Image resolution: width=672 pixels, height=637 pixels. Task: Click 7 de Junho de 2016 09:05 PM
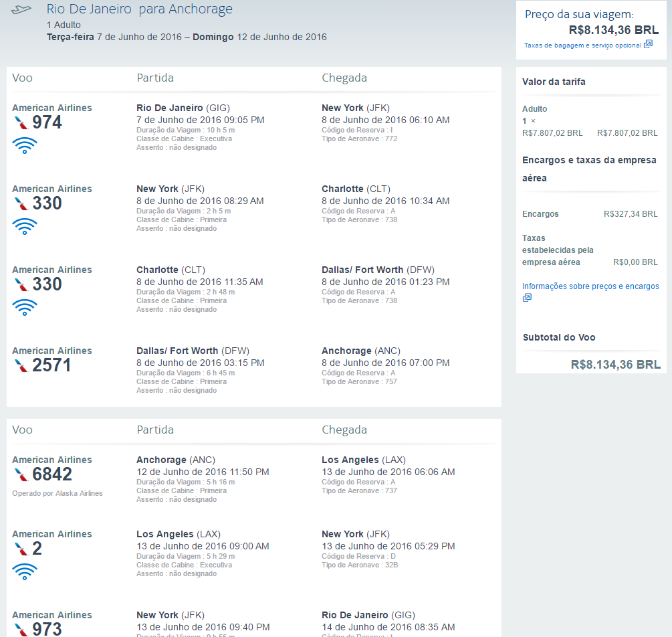point(201,120)
